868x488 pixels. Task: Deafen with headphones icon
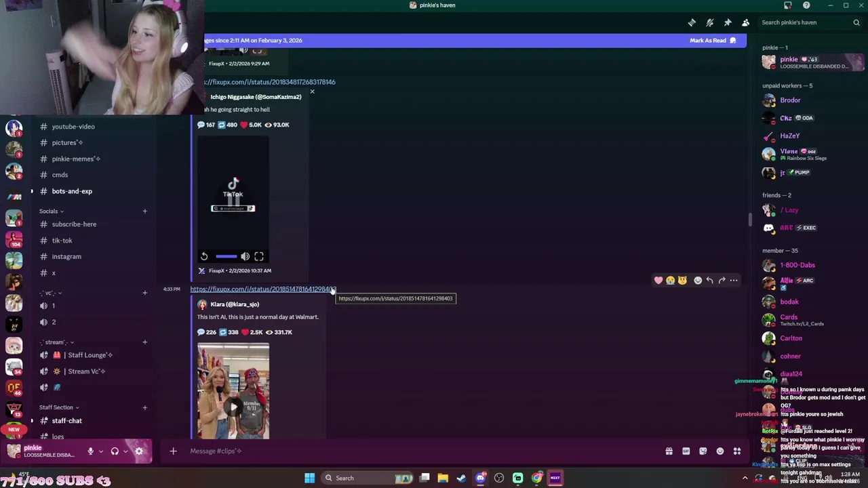(115, 451)
